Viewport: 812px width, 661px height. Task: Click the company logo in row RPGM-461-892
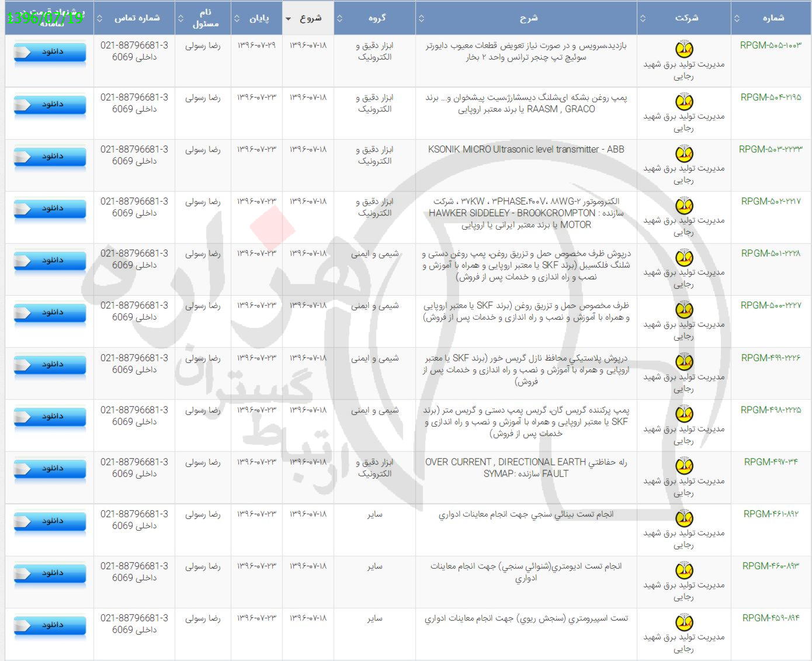click(684, 518)
